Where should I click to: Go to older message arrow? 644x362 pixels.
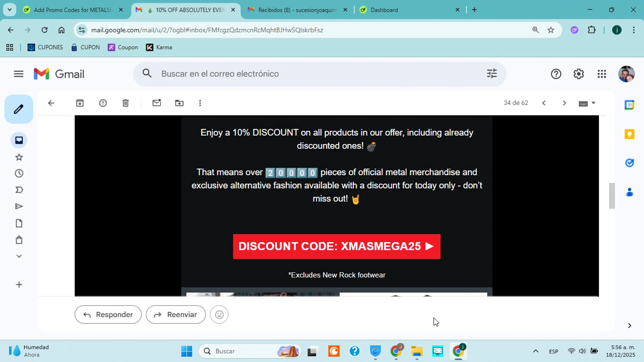tap(564, 103)
